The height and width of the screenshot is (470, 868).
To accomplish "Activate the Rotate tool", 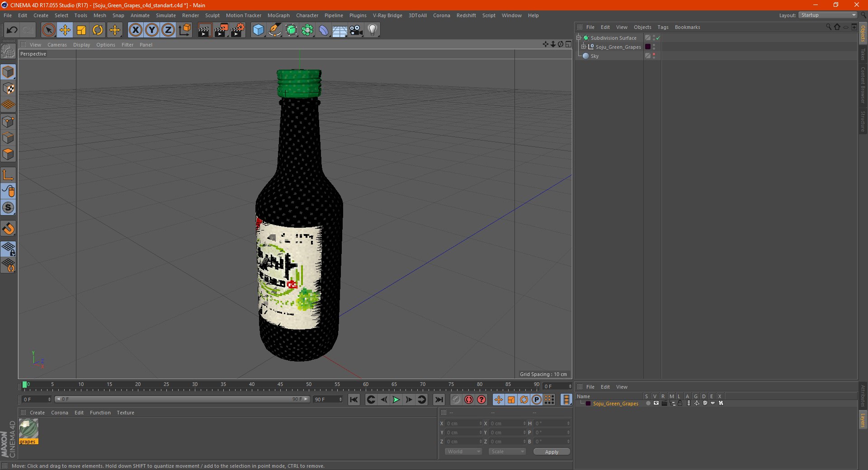I will point(98,30).
